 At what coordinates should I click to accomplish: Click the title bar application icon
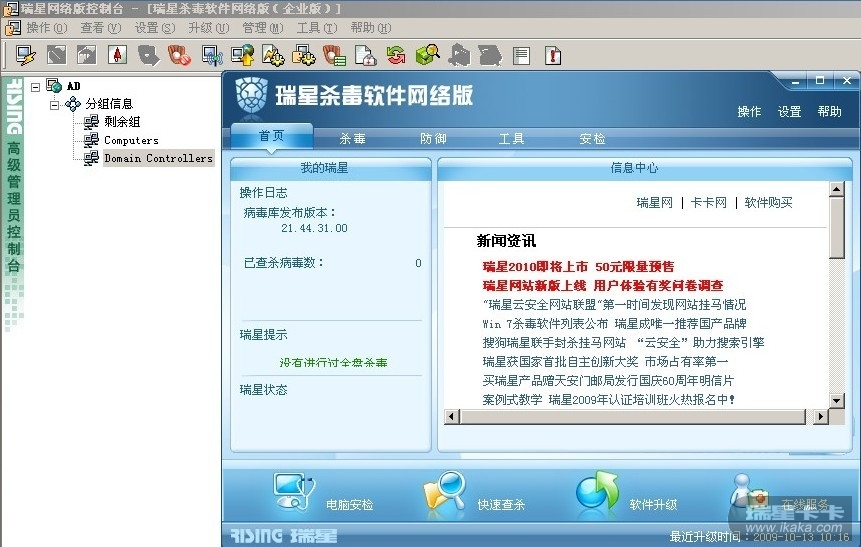click(x=11, y=8)
